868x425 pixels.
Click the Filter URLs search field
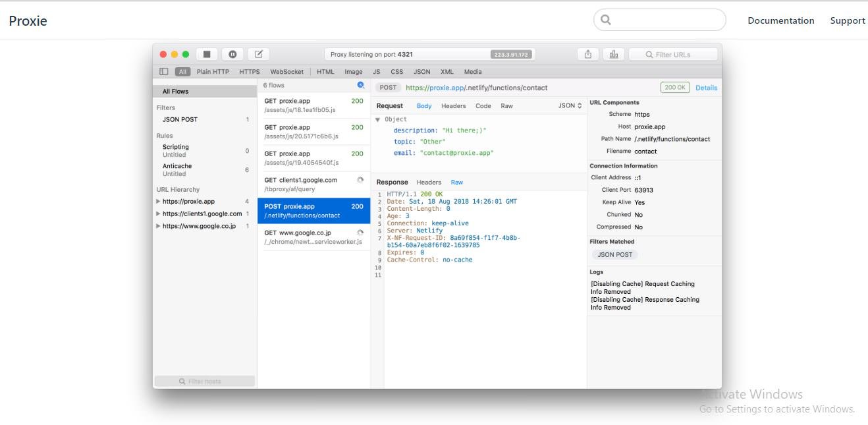click(x=673, y=55)
